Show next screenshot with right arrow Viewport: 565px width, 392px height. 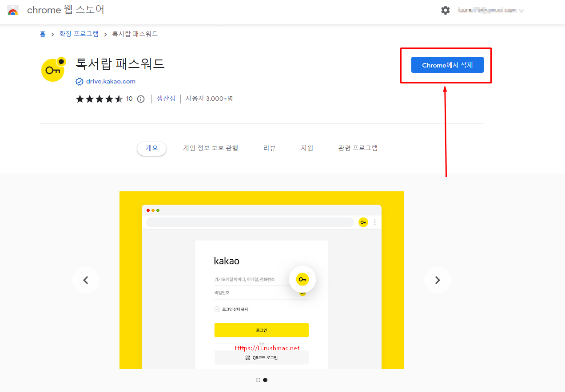pos(438,280)
